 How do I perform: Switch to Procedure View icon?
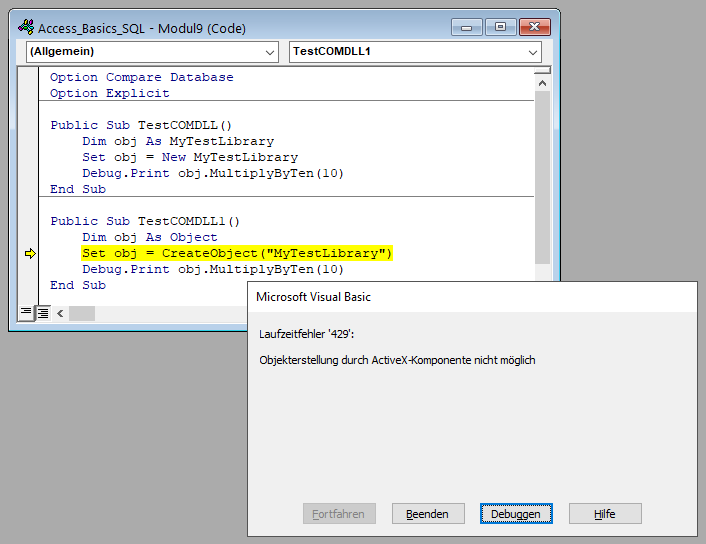tap(27, 313)
